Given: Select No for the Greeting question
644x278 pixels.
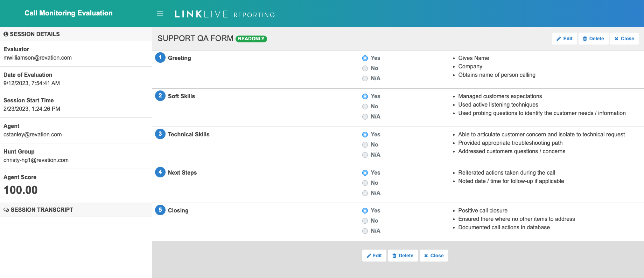Looking at the screenshot, I should (x=365, y=68).
